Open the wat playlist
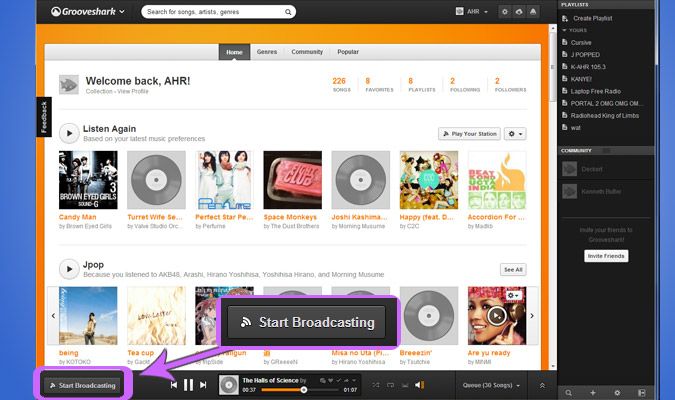Viewport: 675px width, 400px height. pyautogui.click(x=575, y=128)
